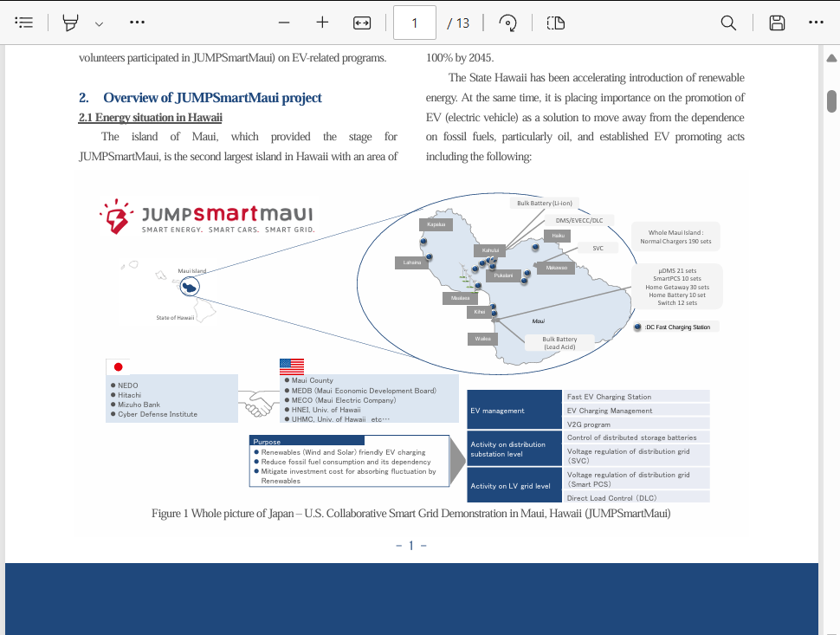Click the 'Lahaina' map label
The height and width of the screenshot is (635, 840).
[x=412, y=262]
